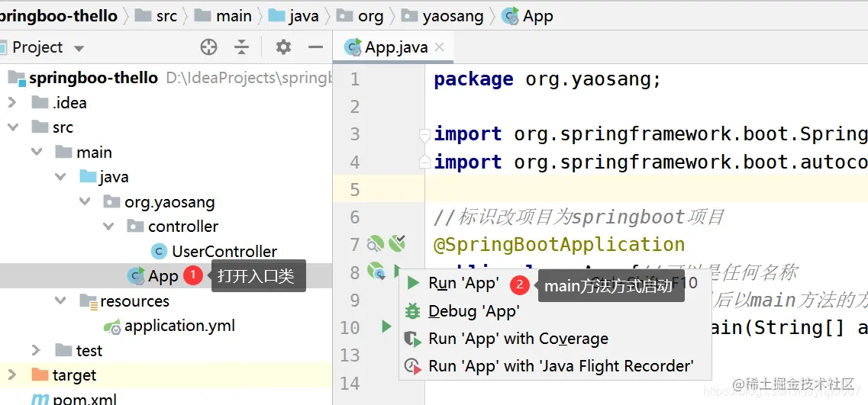Select pom.xml in project tree
Screen dimensions: 868x405
pos(84,398)
